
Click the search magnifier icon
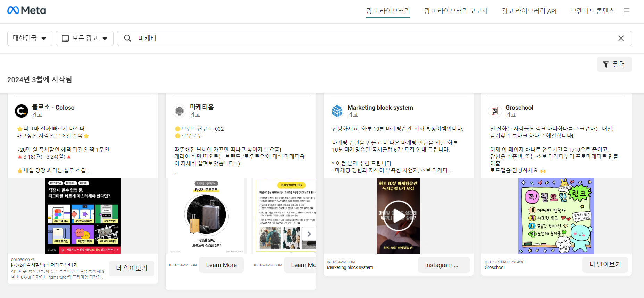pyautogui.click(x=128, y=38)
